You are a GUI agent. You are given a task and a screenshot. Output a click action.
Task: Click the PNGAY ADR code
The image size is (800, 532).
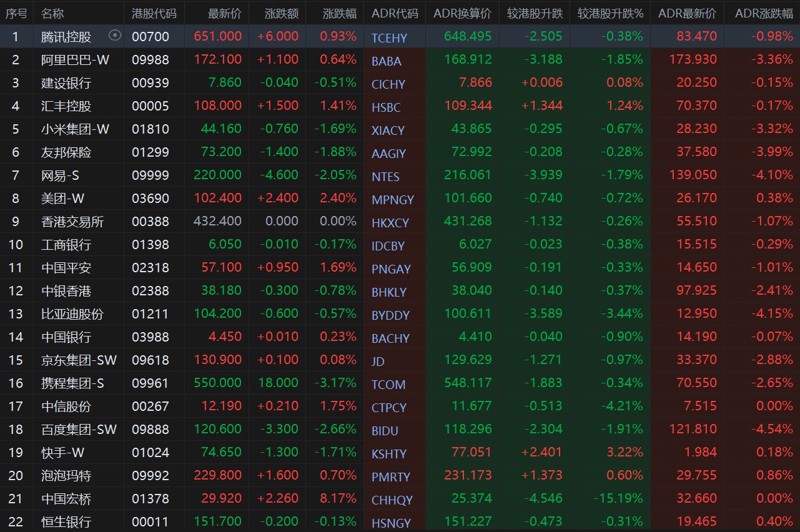[391, 269]
